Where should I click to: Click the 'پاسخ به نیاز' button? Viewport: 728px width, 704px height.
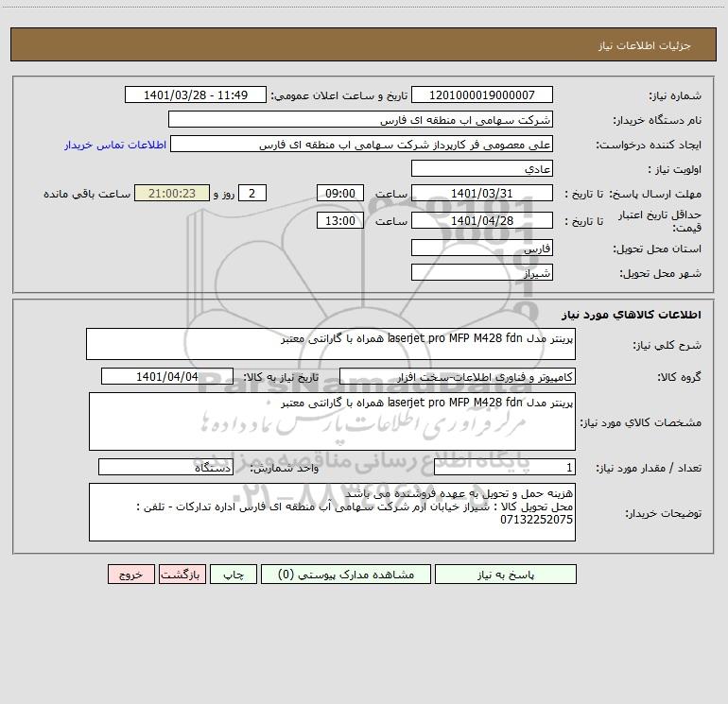click(x=506, y=574)
